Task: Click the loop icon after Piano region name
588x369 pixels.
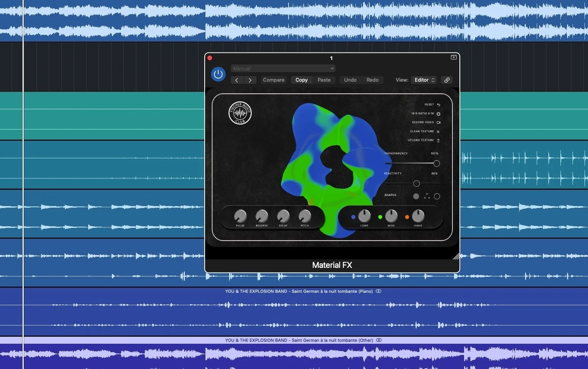Action: point(379,291)
